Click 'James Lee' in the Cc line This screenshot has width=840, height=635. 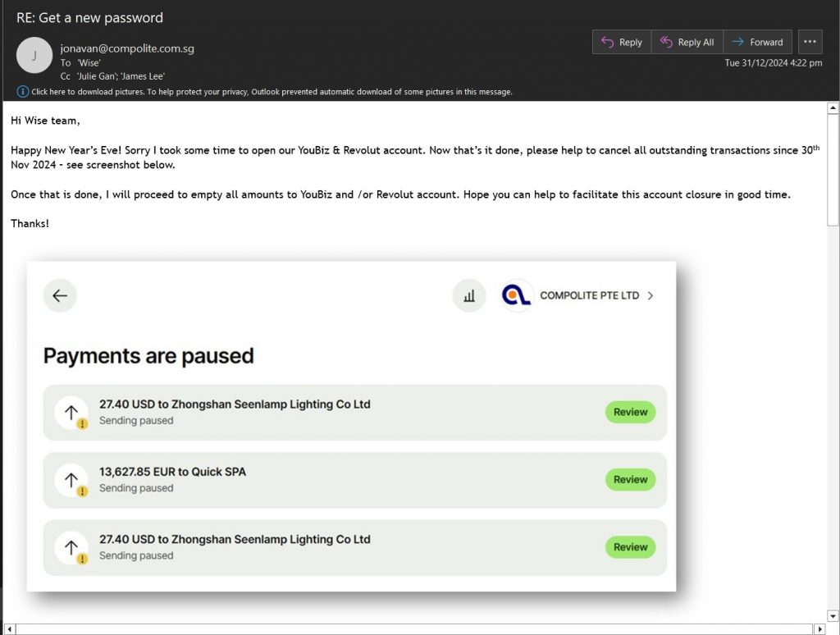142,76
